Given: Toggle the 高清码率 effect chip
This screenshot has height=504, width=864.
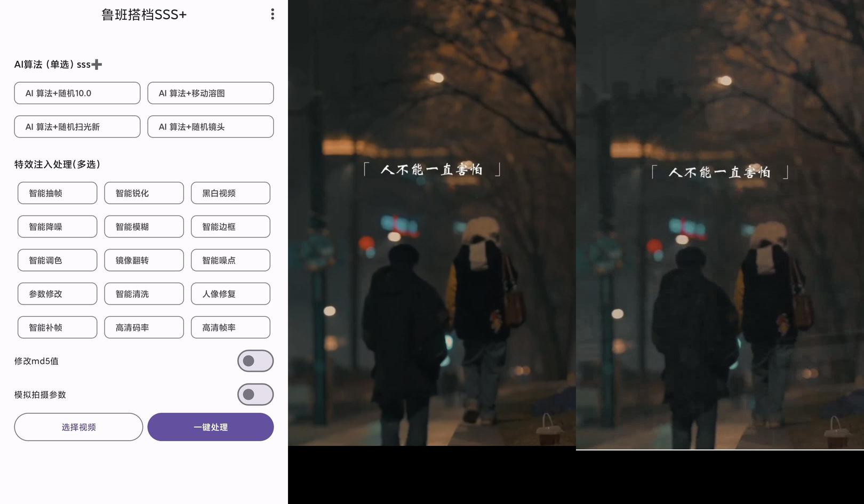Looking at the screenshot, I should tap(144, 327).
